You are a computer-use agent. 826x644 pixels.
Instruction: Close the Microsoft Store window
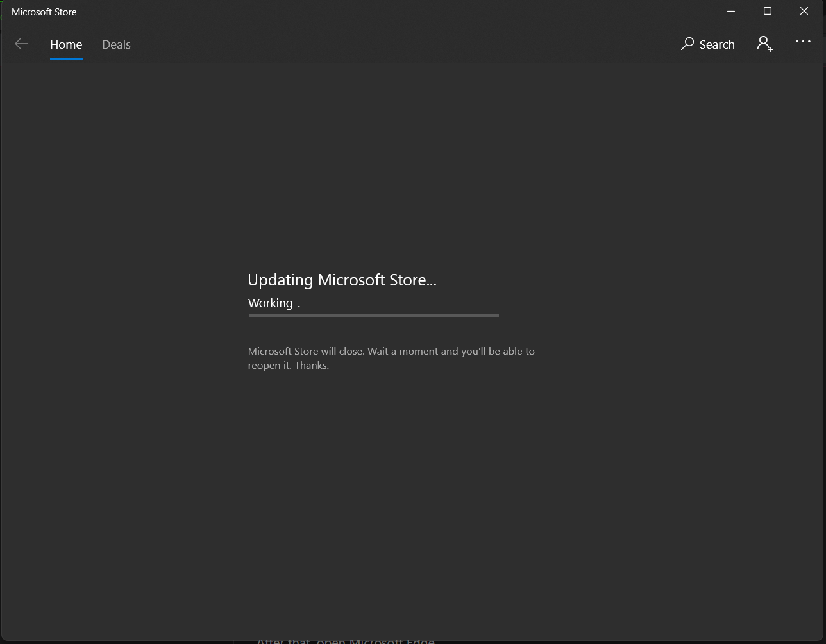(804, 12)
